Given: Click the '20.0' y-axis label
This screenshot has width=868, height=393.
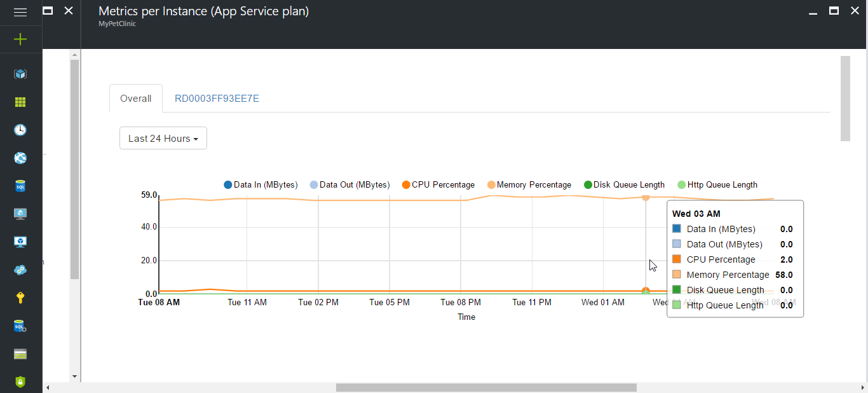Looking at the screenshot, I should point(149,261).
